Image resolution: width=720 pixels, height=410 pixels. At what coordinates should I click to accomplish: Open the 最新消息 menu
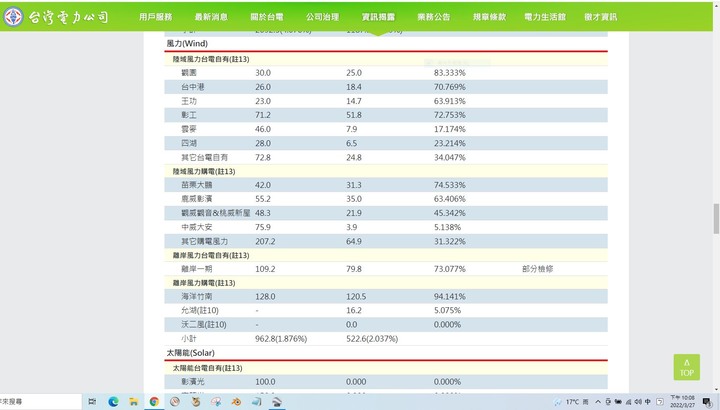click(211, 17)
